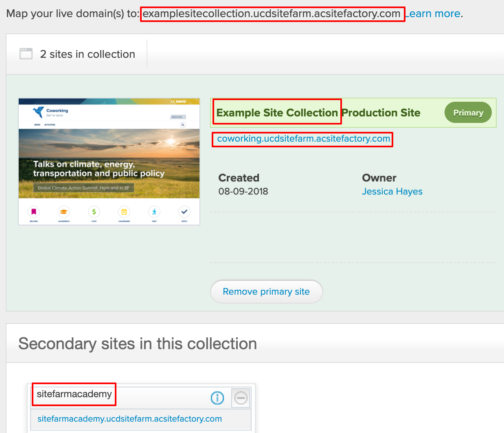This screenshot has width=504, height=433.
Task: Open the '2 sites in collection' tab
Action: pyautogui.click(x=87, y=54)
